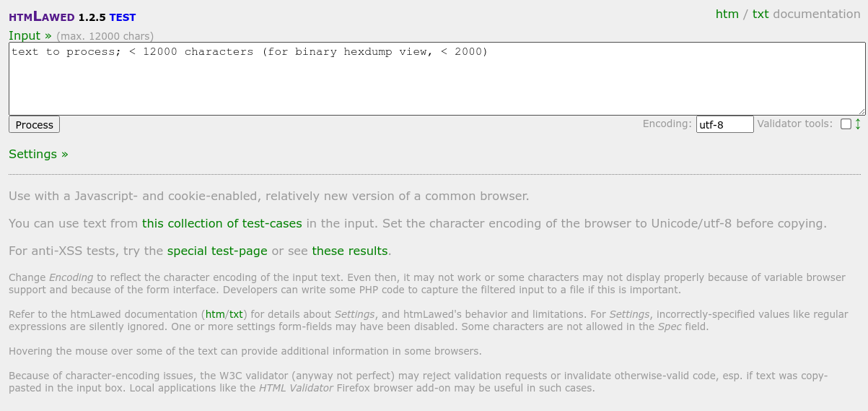The height and width of the screenshot is (411, 868).
Task: Click the 'Validator tools:' label
Action: 794,124
